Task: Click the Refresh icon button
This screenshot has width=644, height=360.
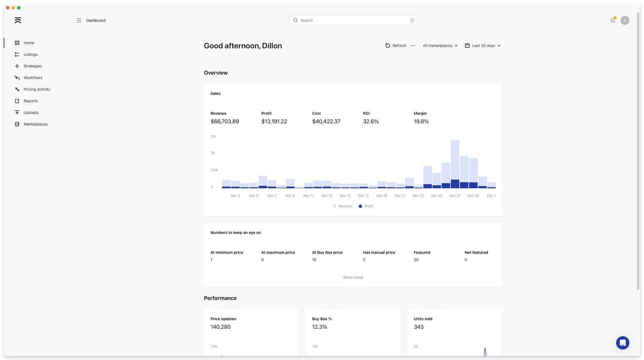Action: pyautogui.click(x=388, y=46)
